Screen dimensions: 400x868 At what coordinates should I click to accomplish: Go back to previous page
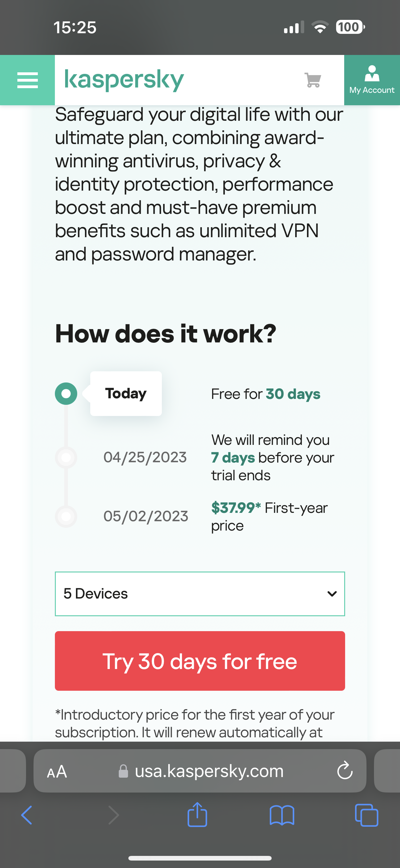[27, 816]
